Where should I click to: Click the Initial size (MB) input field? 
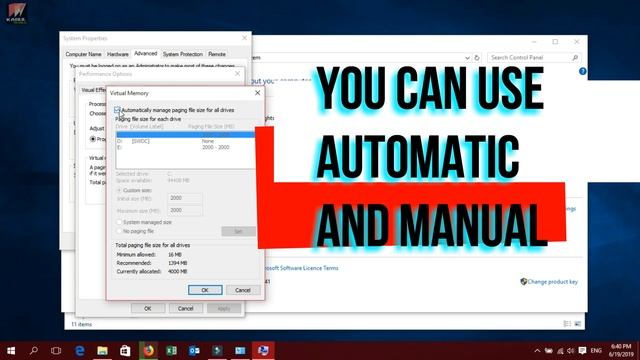click(185, 198)
